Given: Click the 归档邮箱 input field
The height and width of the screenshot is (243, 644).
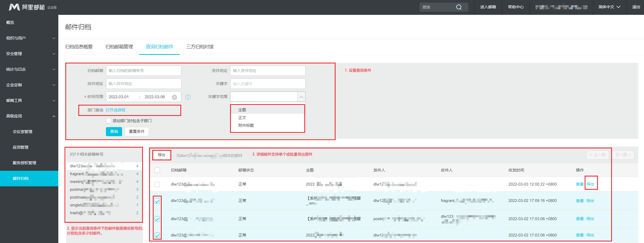Looking at the screenshot, I should pyautogui.click(x=143, y=71).
